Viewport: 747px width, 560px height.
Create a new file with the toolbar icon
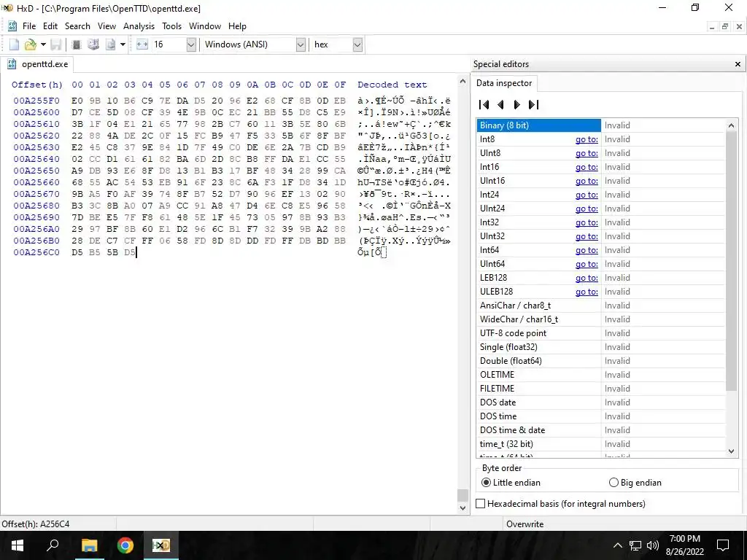15,44
